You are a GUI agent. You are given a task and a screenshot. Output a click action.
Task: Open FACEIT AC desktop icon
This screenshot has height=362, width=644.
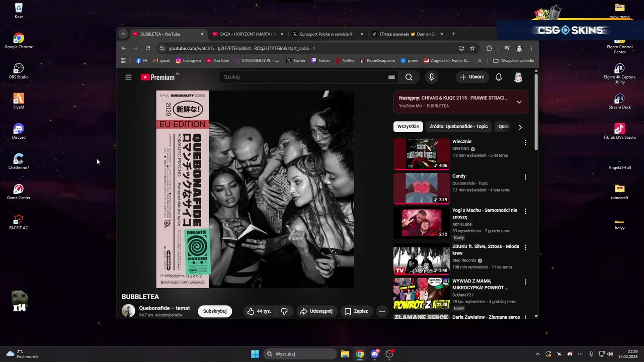[19, 221]
